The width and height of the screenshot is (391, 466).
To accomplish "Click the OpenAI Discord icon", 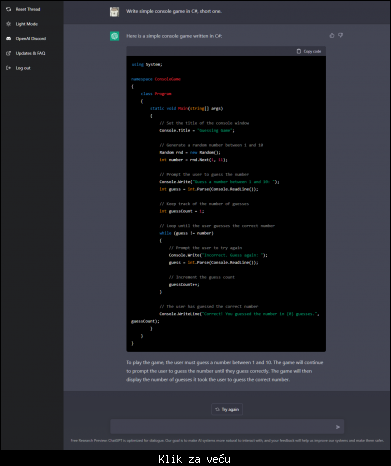I will [8, 39].
